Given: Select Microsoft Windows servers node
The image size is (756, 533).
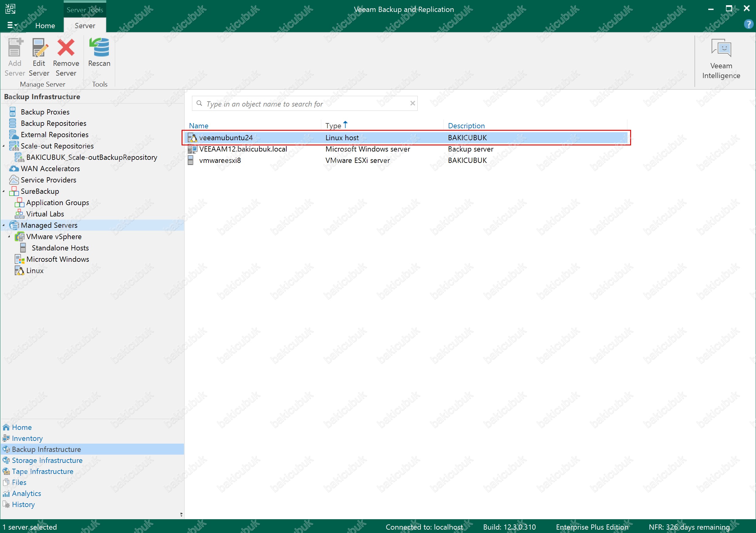Looking at the screenshot, I should [x=58, y=259].
